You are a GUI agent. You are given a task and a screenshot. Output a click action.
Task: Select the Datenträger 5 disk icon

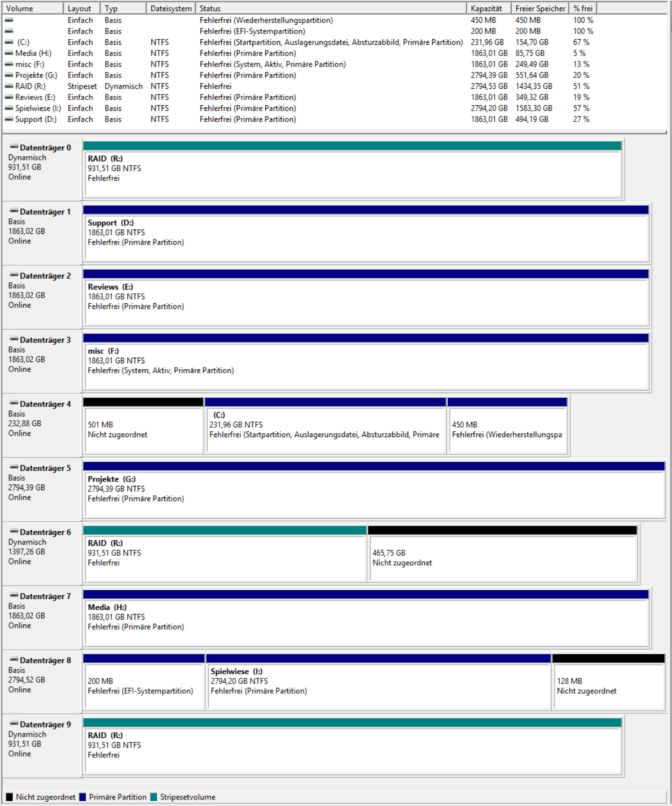[x=14, y=468]
